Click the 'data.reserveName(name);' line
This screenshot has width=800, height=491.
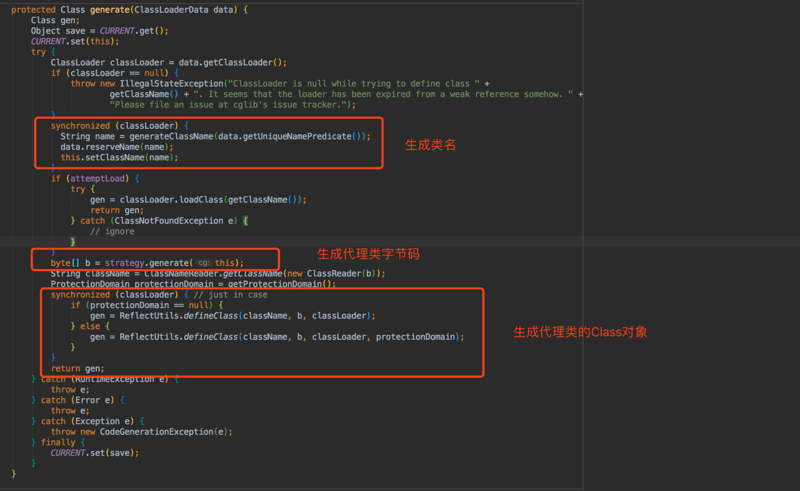click(117, 147)
